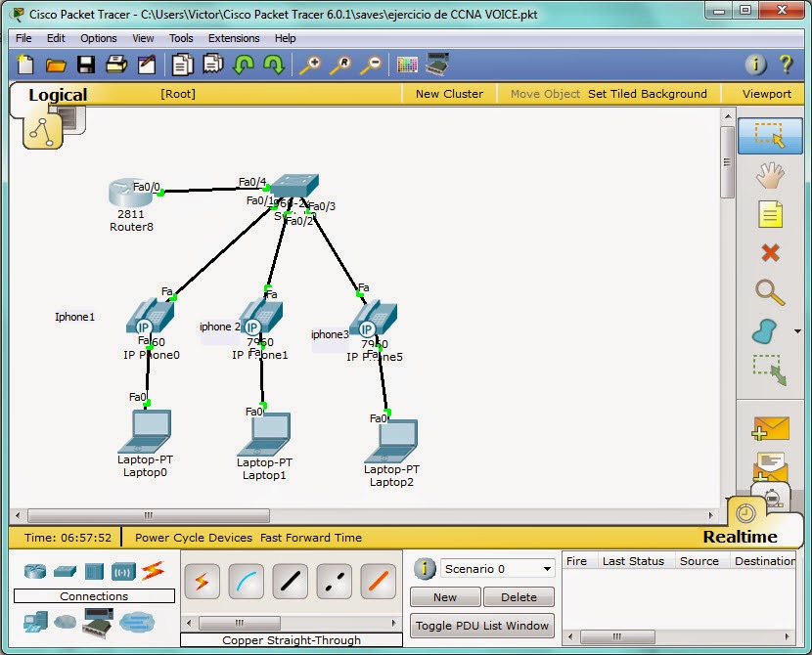This screenshot has width=812, height=655.
Task: Open the Extensions menu
Action: click(234, 38)
